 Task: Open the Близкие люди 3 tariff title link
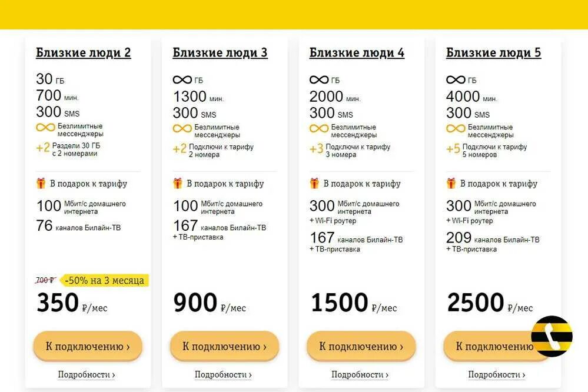coord(220,53)
